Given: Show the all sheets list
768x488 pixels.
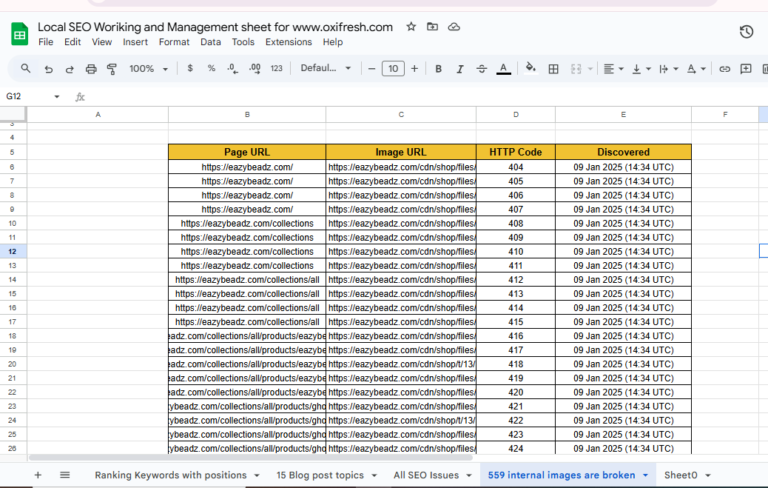Looking at the screenshot, I should 65,475.
